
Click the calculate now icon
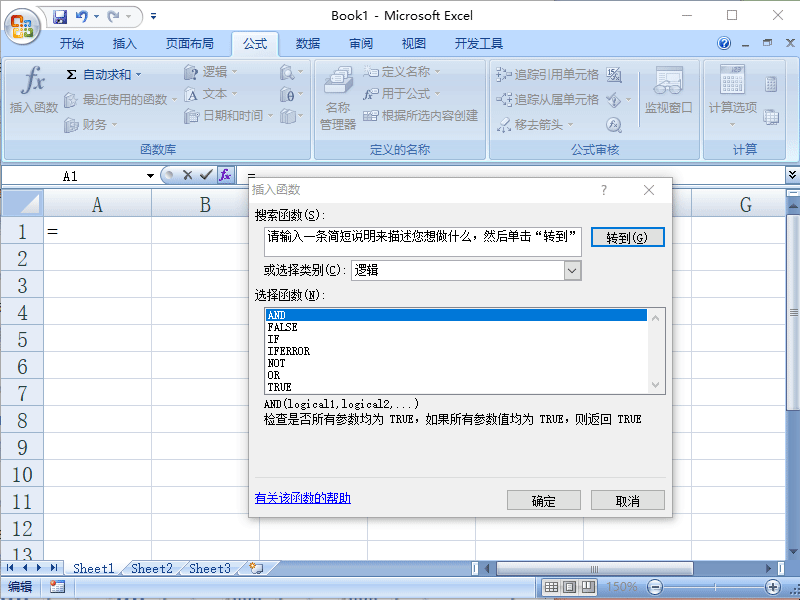pyautogui.click(x=771, y=84)
